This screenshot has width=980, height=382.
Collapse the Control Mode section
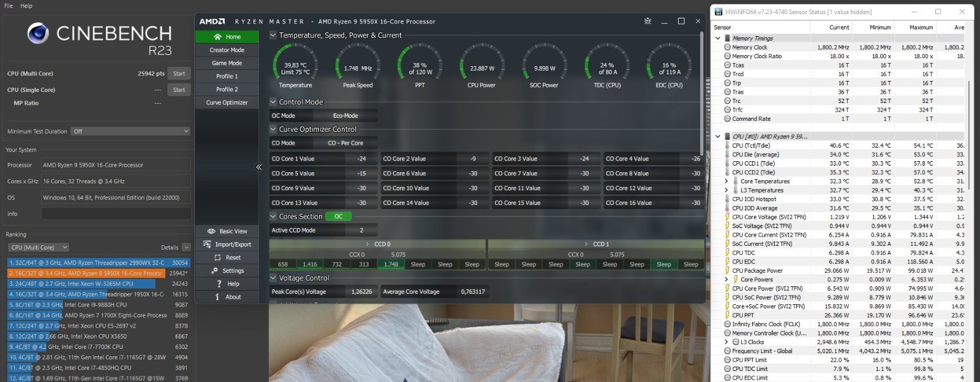pos(273,102)
